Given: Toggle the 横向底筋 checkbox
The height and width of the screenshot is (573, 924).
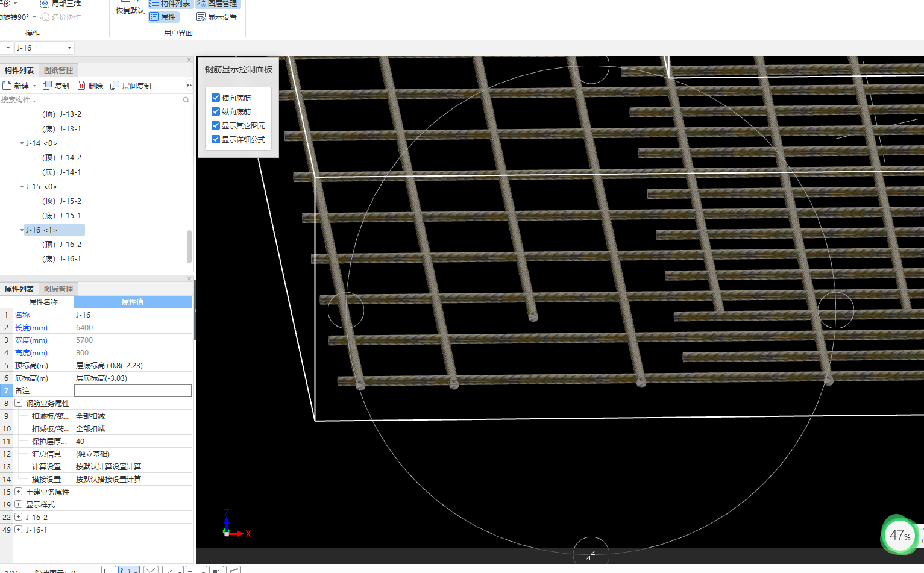Looking at the screenshot, I should (216, 98).
